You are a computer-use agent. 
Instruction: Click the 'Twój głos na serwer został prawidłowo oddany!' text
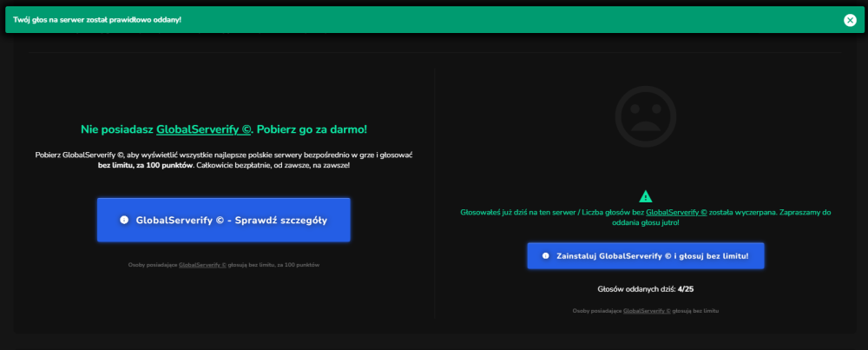[x=97, y=20]
